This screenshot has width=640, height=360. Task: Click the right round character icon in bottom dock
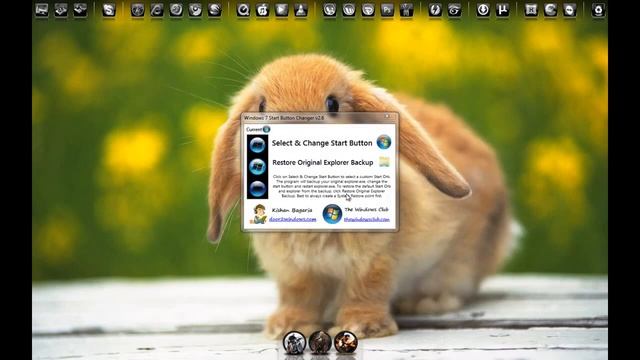pyautogui.click(x=346, y=342)
